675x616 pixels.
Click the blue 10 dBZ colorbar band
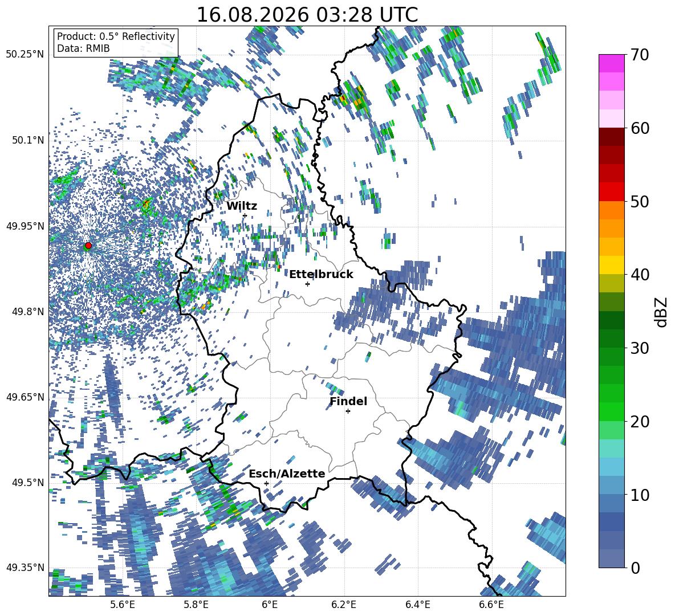pos(611,503)
